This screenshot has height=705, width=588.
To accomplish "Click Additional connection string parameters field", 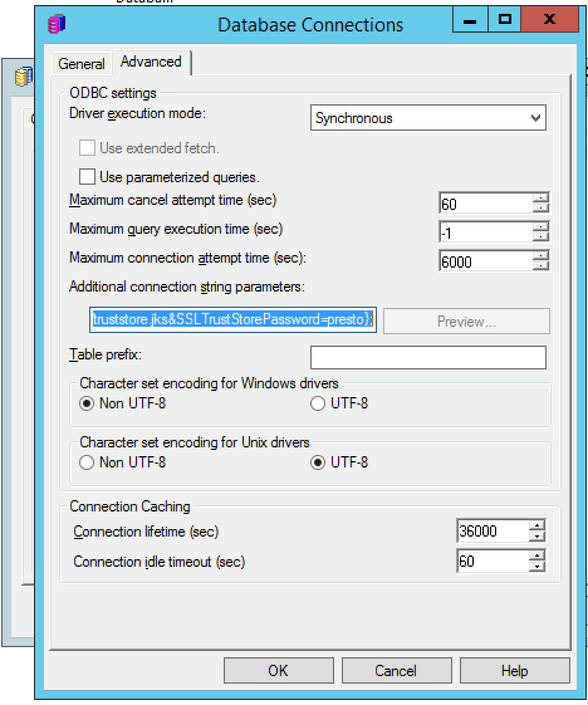I will pyautogui.click(x=232, y=320).
